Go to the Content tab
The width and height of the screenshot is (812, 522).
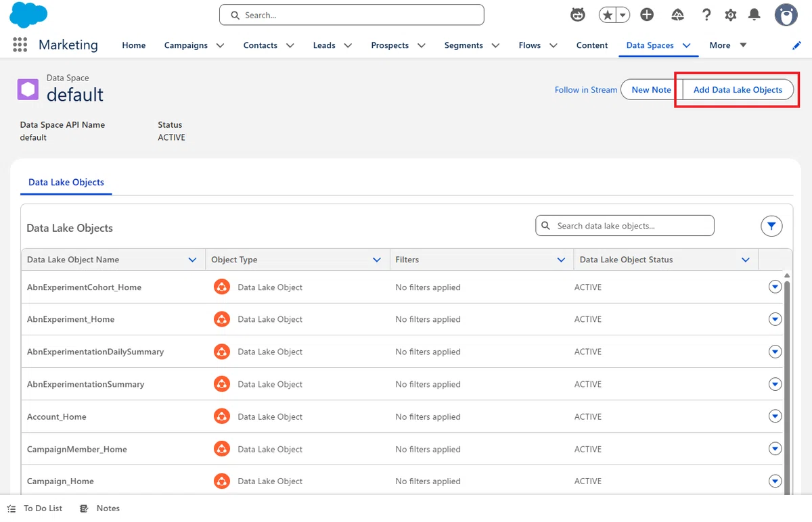pyautogui.click(x=592, y=45)
